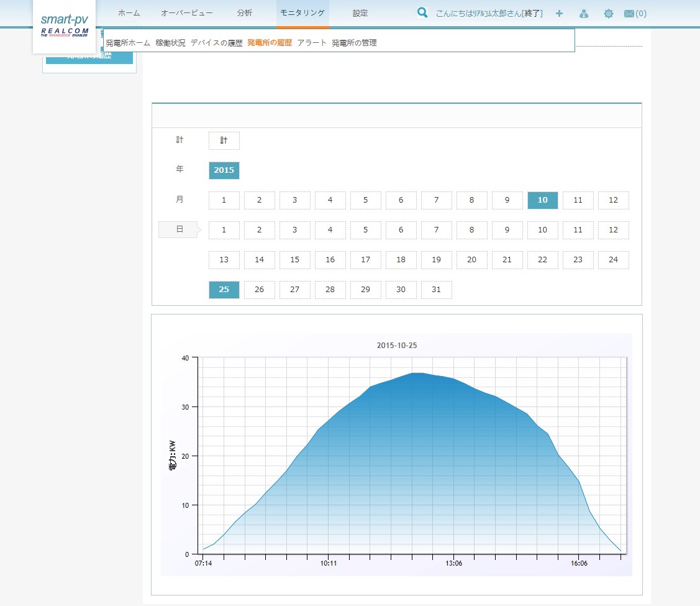
Task: Select month 7
Action: pyautogui.click(x=437, y=200)
